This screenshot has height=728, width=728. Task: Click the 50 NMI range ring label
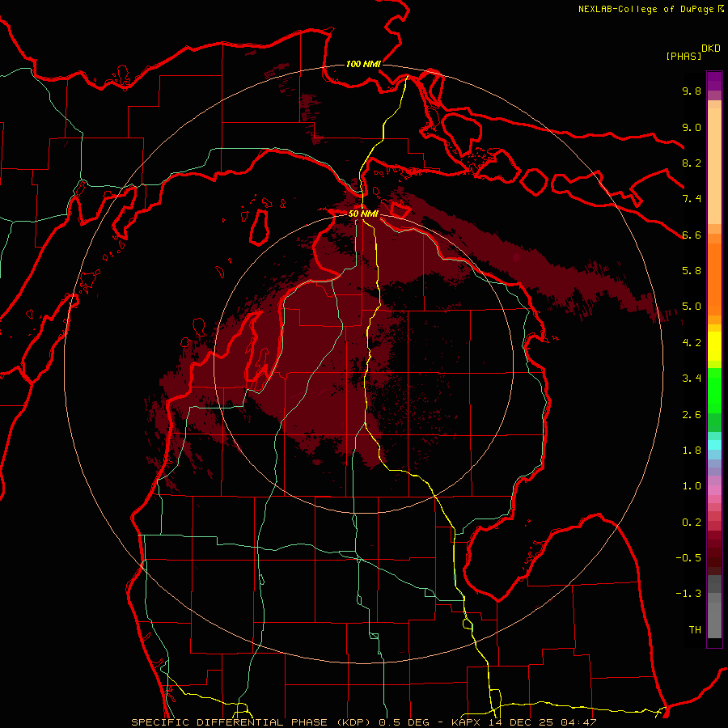(x=363, y=214)
